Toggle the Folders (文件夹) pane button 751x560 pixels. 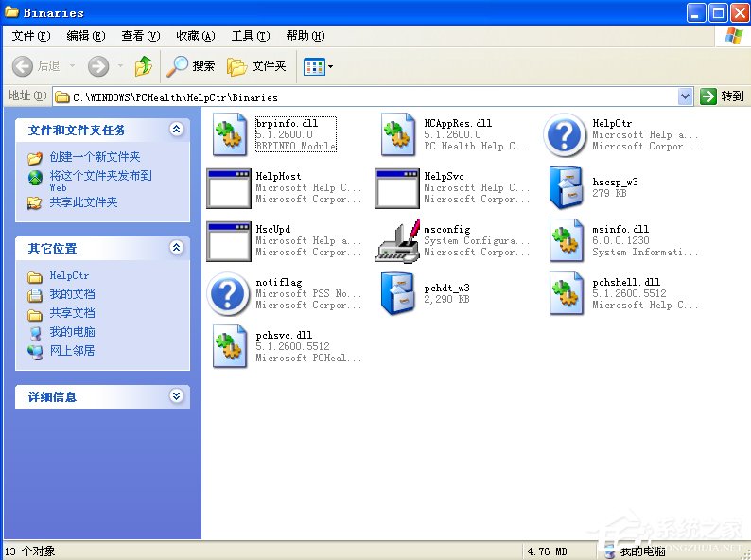[x=257, y=66]
